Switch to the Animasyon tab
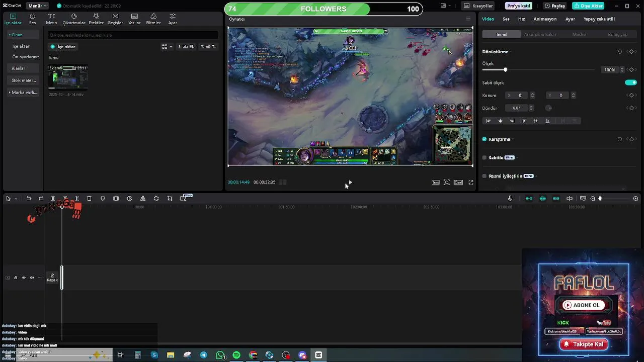644x362 pixels. tap(545, 19)
